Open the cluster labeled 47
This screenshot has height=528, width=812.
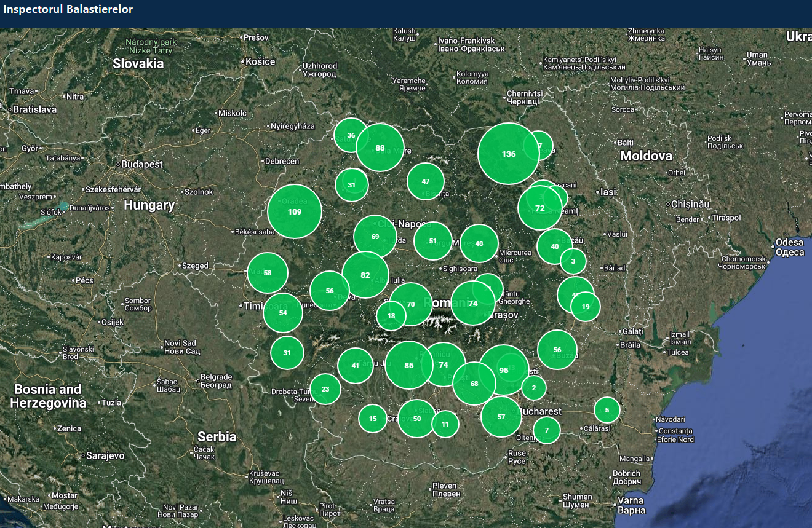(426, 181)
